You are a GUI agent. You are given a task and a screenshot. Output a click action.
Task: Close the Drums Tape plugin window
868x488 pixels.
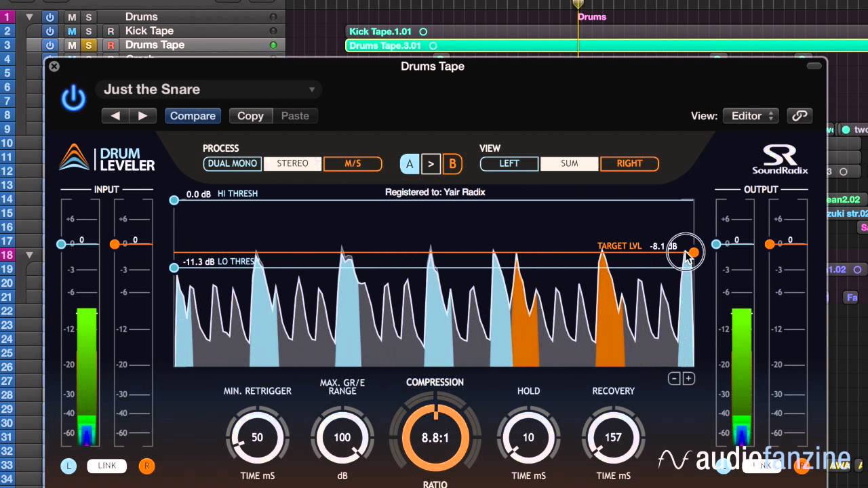[54, 66]
